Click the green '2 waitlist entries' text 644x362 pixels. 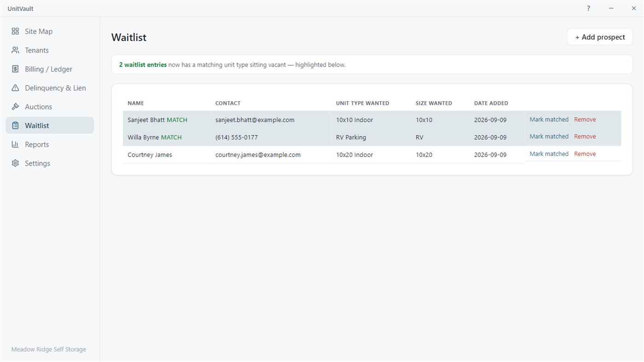(143, 65)
